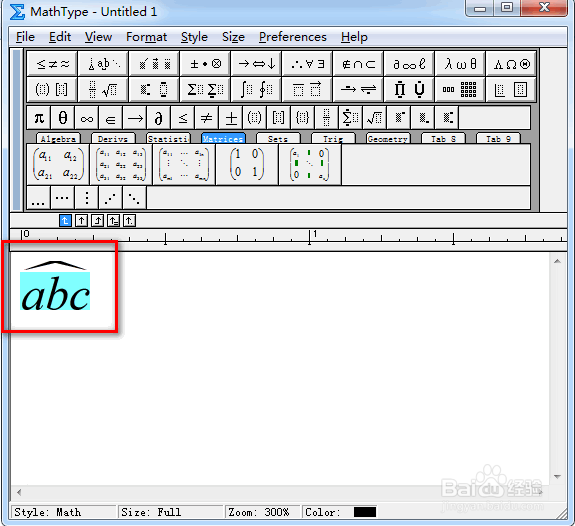575x526 pixels.
Task: Open uppercase Greek letters palette (ΛΩ)
Action: coord(511,64)
